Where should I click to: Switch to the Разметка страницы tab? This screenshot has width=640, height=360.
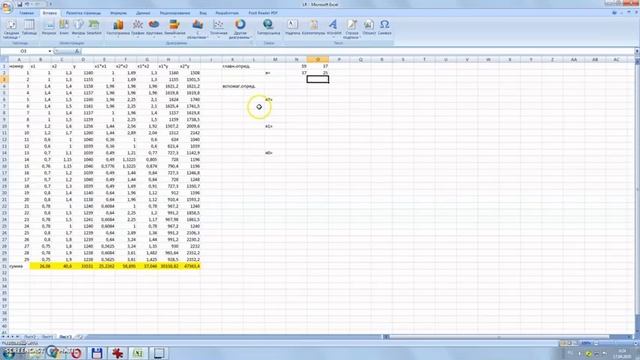tap(83, 13)
